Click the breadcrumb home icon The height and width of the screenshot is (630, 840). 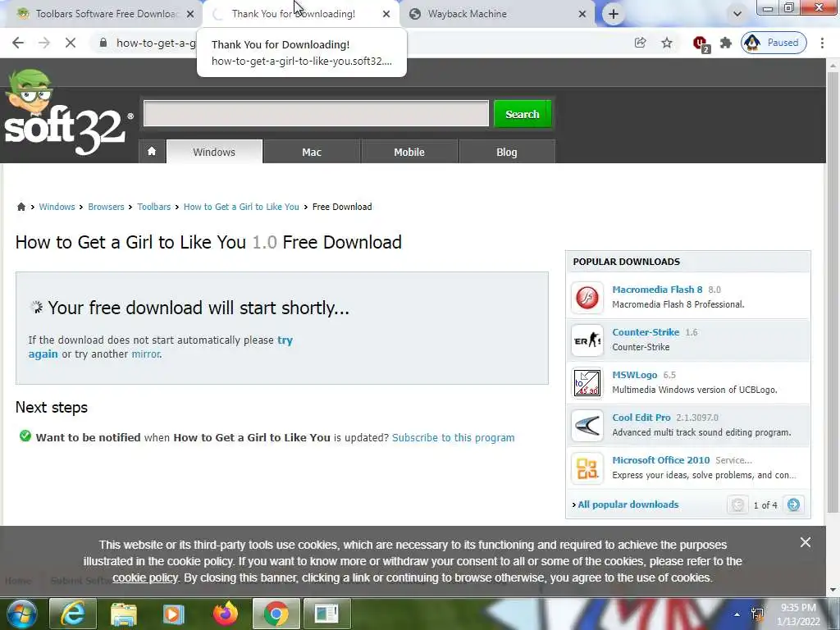coord(21,207)
